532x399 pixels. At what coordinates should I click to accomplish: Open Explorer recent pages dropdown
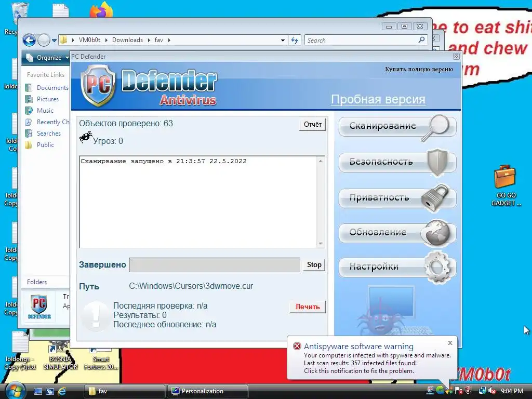tap(54, 41)
